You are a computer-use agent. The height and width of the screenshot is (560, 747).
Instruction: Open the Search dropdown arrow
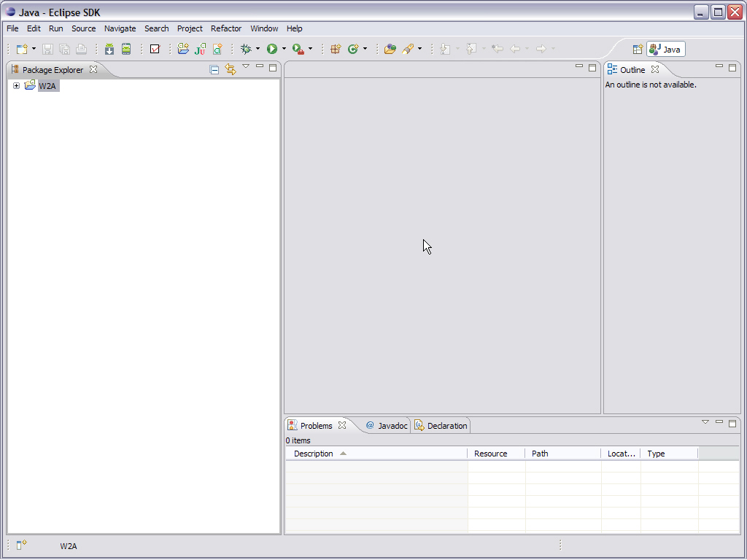pos(419,49)
